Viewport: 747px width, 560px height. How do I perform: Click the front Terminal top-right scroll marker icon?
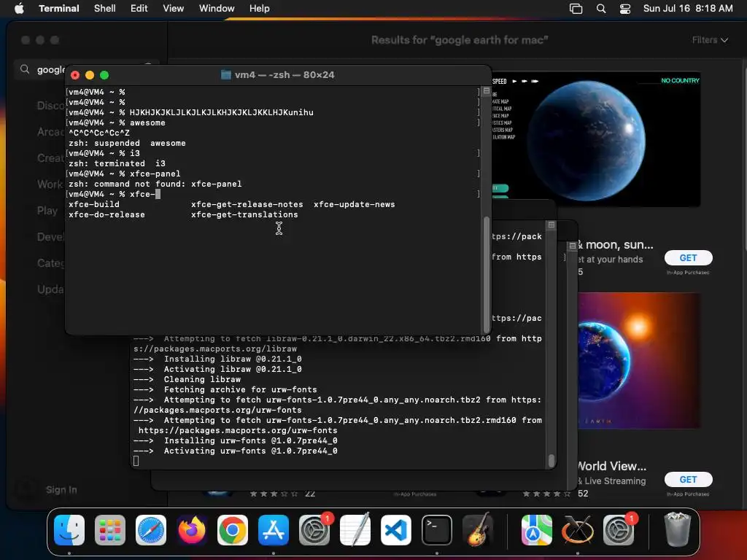486,91
